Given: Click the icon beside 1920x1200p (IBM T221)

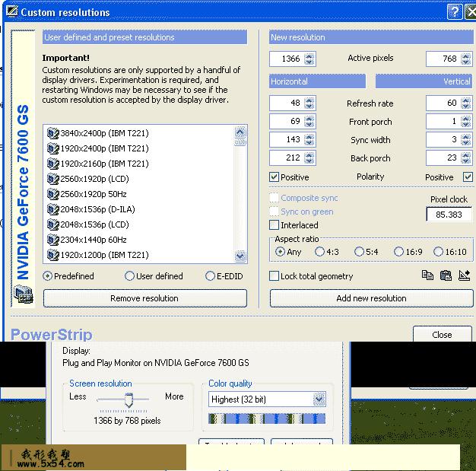Looking at the screenshot, I should [x=52, y=255].
